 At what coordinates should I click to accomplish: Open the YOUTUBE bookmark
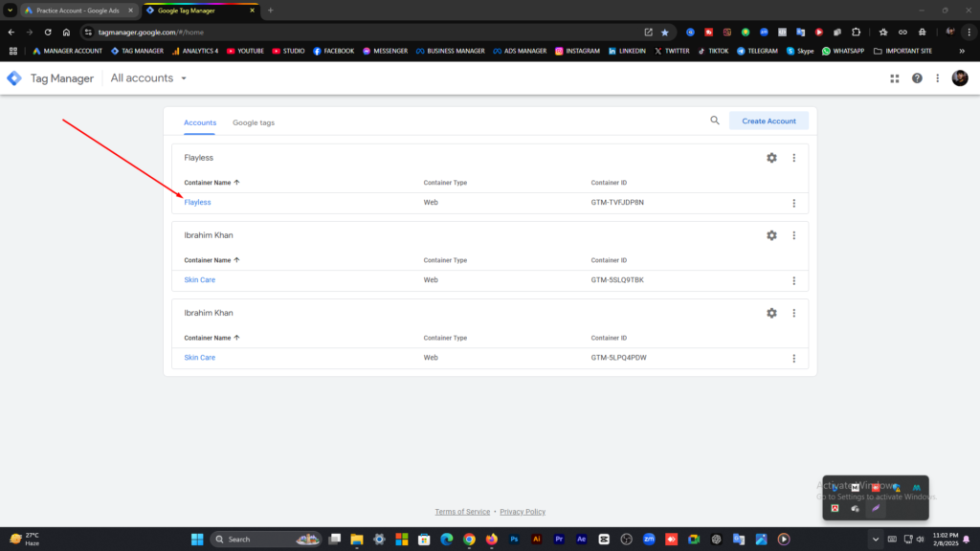point(245,52)
